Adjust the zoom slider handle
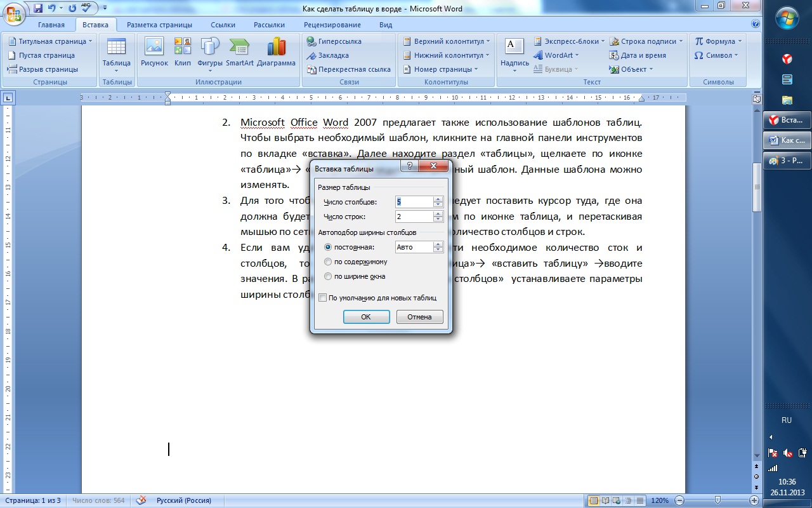This screenshot has width=812, height=508. (x=717, y=500)
